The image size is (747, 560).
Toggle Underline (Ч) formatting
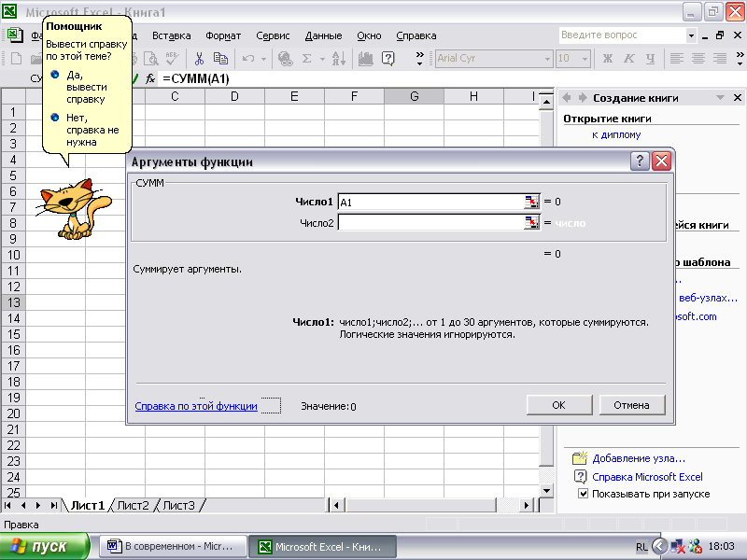(x=650, y=59)
